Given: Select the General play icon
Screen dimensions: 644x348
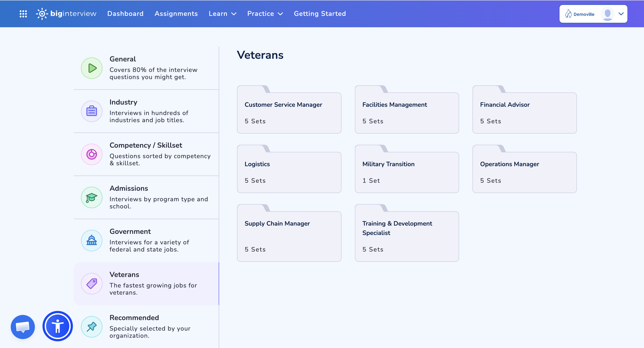Looking at the screenshot, I should pos(91,68).
